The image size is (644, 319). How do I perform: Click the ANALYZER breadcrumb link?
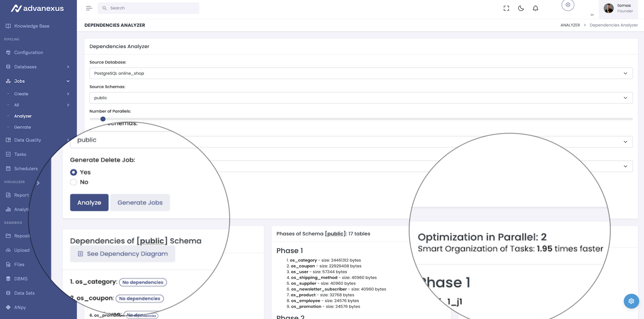570,25
